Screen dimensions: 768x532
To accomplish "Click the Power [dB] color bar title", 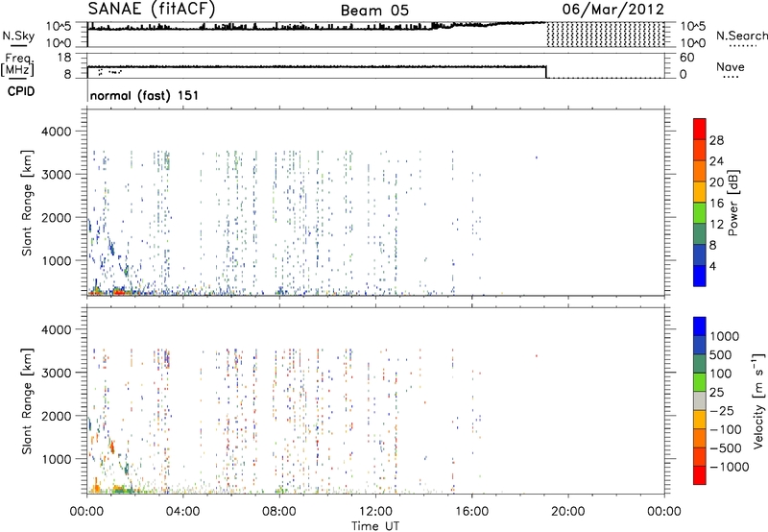I will (732, 203).
